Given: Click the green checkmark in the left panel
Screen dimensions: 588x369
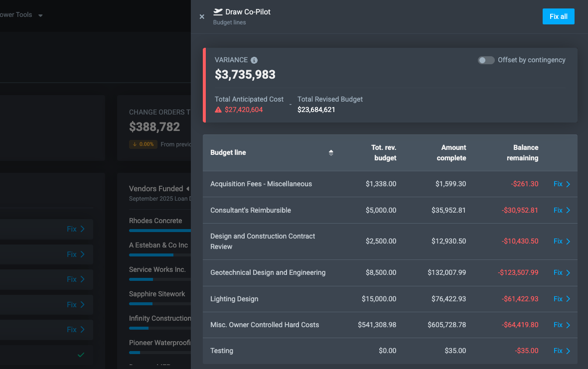Looking at the screenshot, I should [80, 355].
